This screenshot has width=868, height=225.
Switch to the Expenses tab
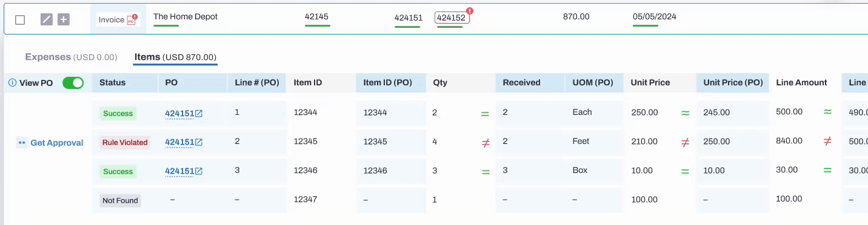click(x=71, y=57)
